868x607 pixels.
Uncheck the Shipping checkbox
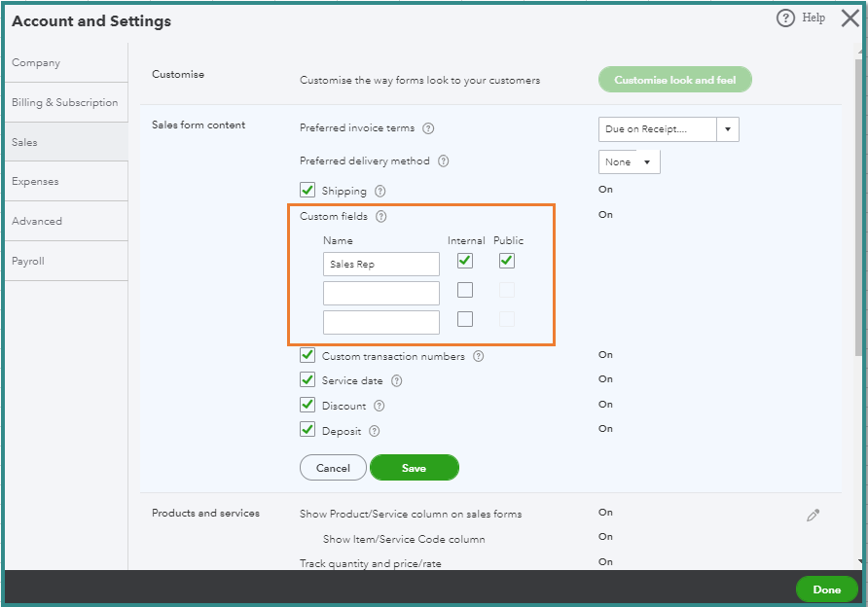point(307,191)
